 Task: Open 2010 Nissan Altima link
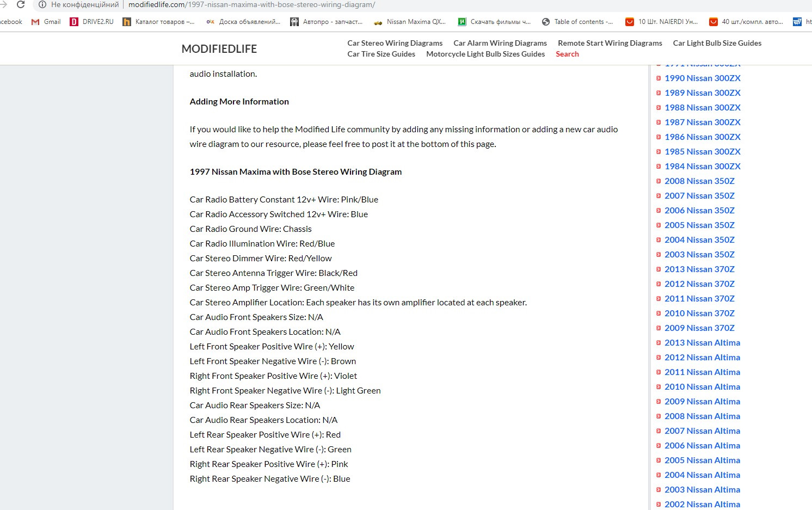pos(702,386)
